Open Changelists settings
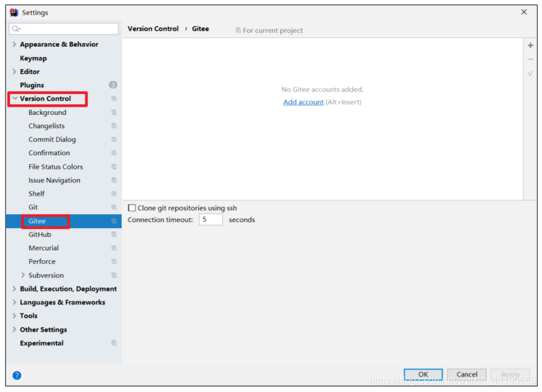 pos(46,126)
